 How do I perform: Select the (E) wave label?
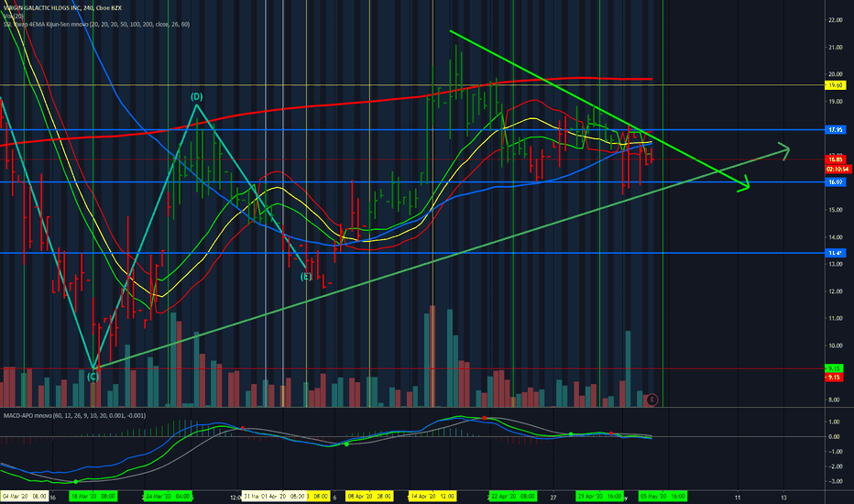click(306, 277)
